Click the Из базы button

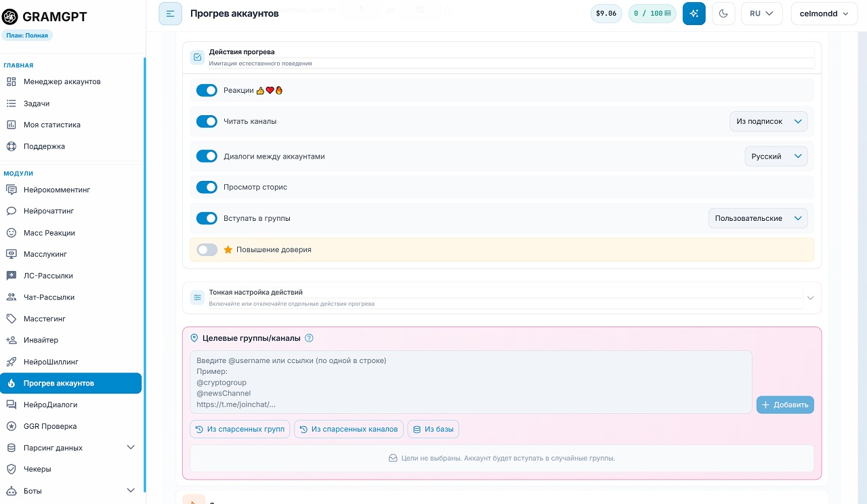click(433, 429)
